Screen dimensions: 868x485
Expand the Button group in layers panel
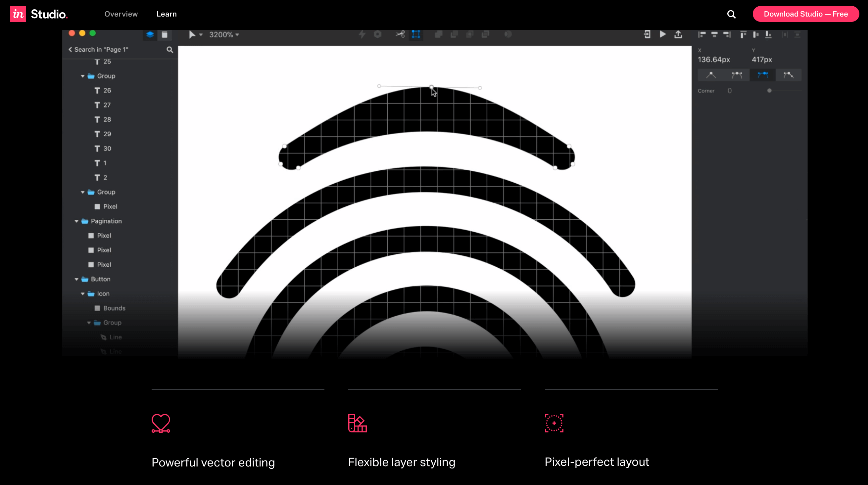coord(76,279)
